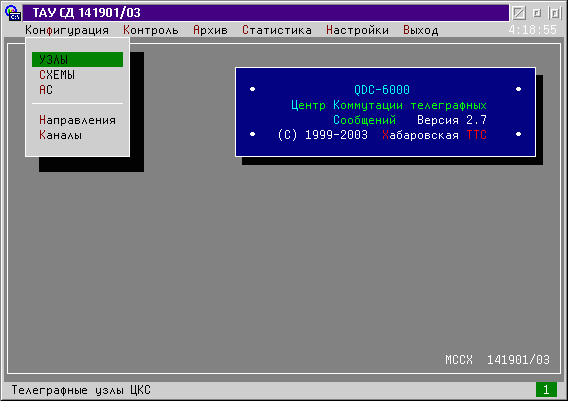Click the first title bar button with the diagonal line
Image resolution: width=568 pixels, height=401 pixels.
point(519,13)
